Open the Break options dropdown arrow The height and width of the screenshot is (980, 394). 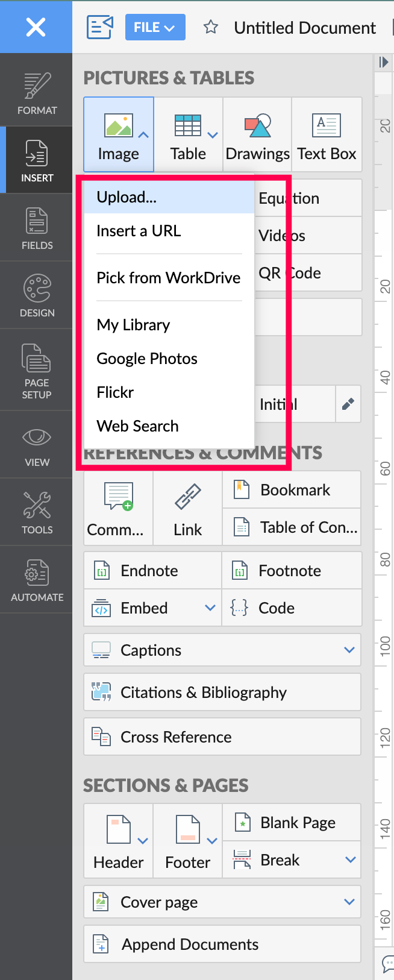point(350,860)
